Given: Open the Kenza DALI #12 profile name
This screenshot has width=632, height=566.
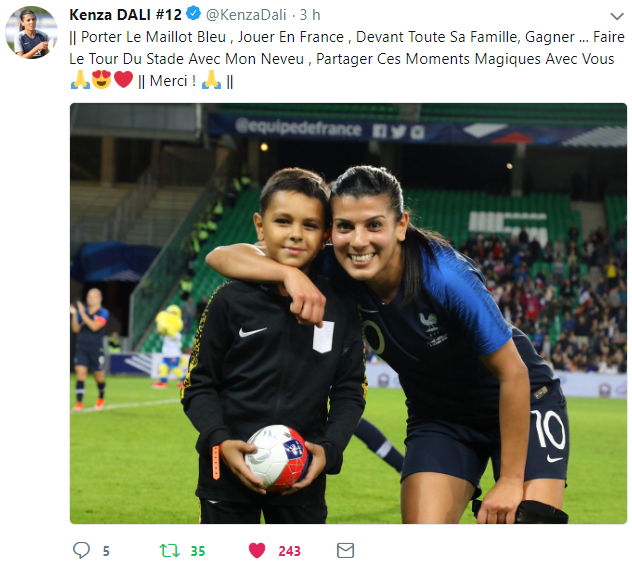Looking at the screenshot, I should pos(125,15).
